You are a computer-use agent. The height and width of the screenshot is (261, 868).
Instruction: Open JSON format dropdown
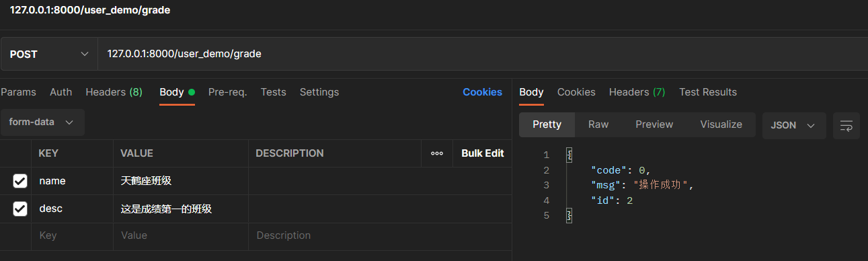click(x=793, y=125)
